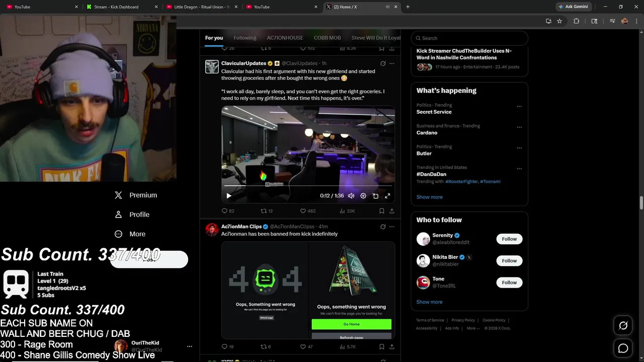
Task: Reply to the Ac7ionMan Clips post with 19 replies
Action: (x=227, y=346)
